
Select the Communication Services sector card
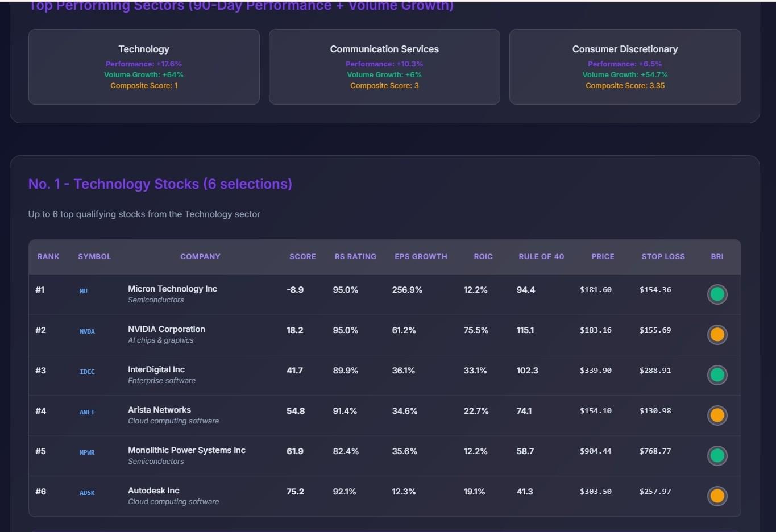click(x=384, y=67)
